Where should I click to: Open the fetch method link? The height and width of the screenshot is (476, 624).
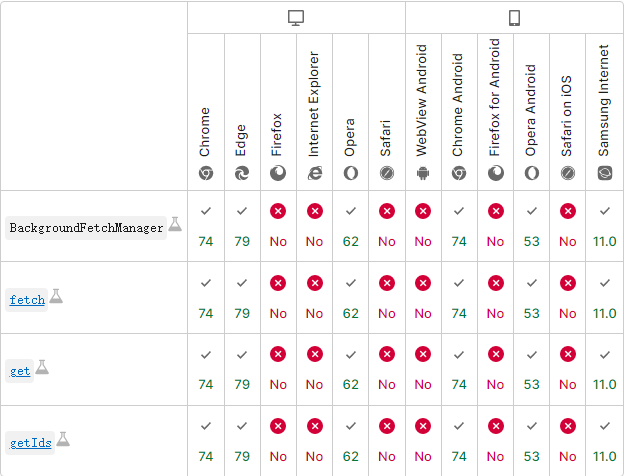(27, 299)
